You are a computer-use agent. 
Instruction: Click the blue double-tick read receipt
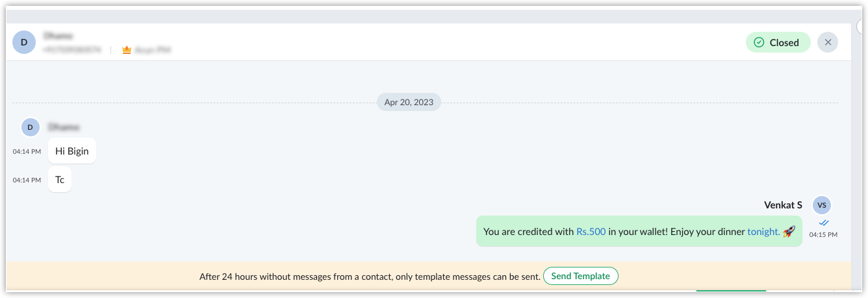(x=824, y=223)
